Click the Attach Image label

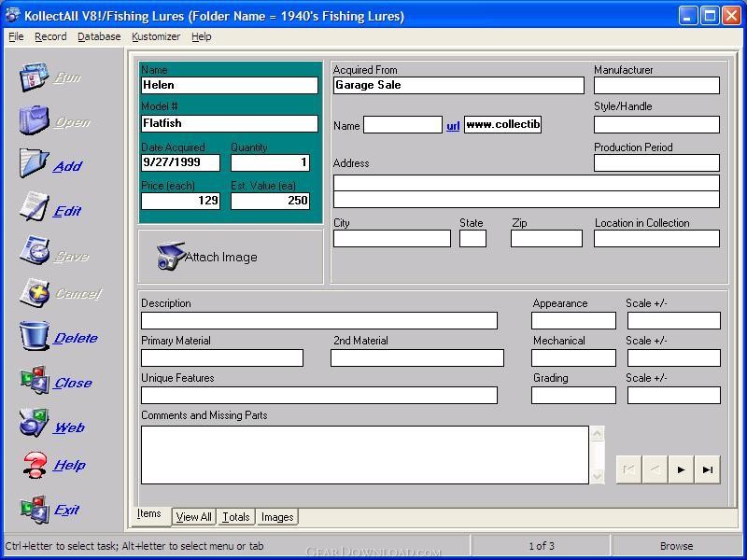221,258
